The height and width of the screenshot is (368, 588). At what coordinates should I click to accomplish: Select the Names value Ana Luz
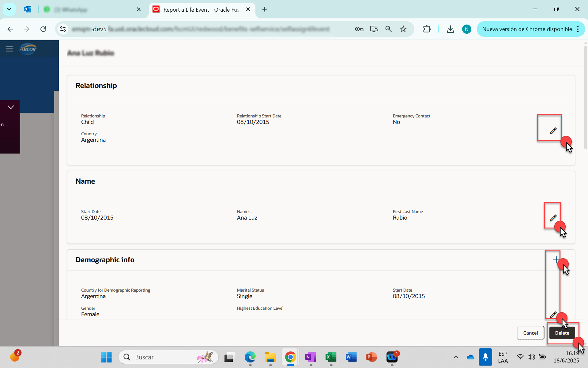coord(247,218)
